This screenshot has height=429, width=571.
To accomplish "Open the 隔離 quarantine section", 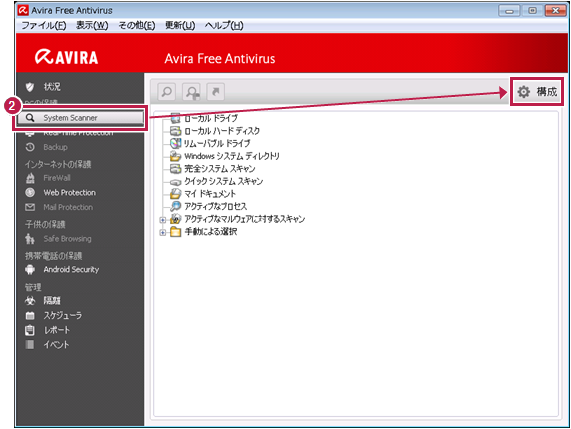I will (52, 300).
